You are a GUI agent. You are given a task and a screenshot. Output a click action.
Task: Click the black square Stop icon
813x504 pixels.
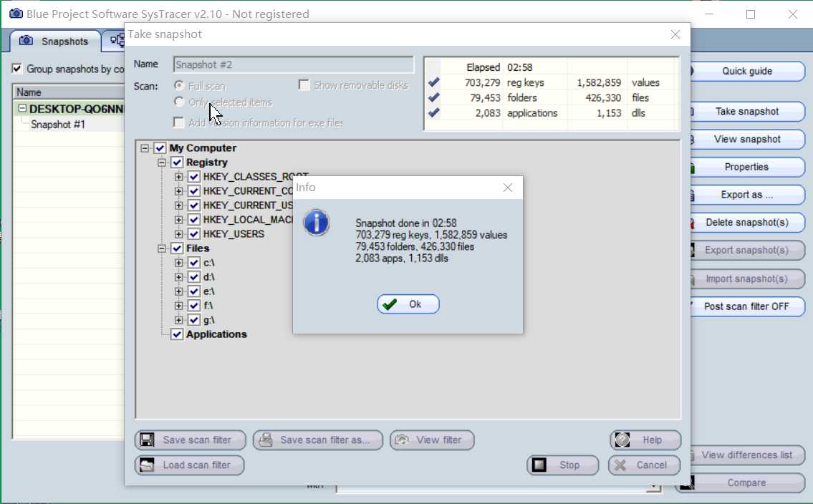[x=539, y=465]
